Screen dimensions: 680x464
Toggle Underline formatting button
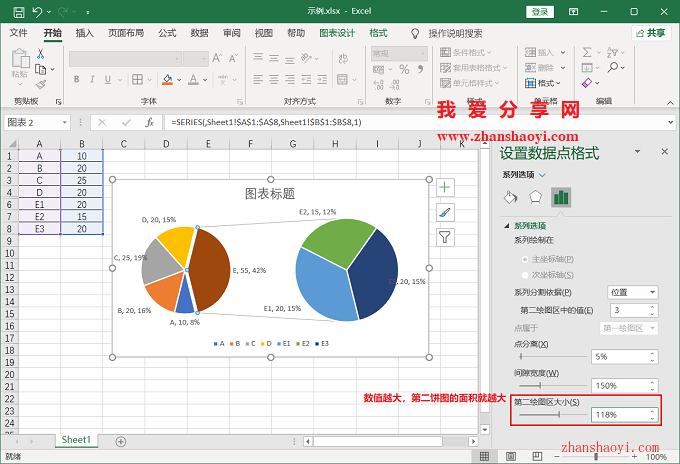pyautogui.click(x=108, y=79)
